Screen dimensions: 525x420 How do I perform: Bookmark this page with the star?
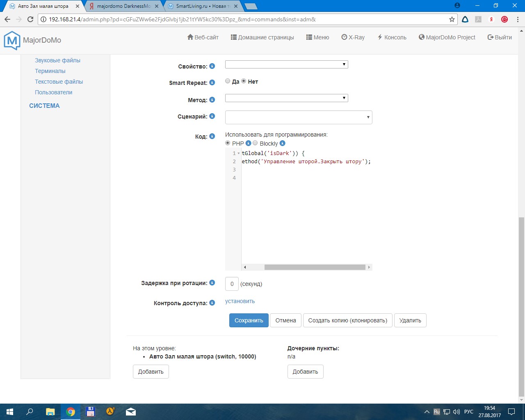(x=452, y=19)
